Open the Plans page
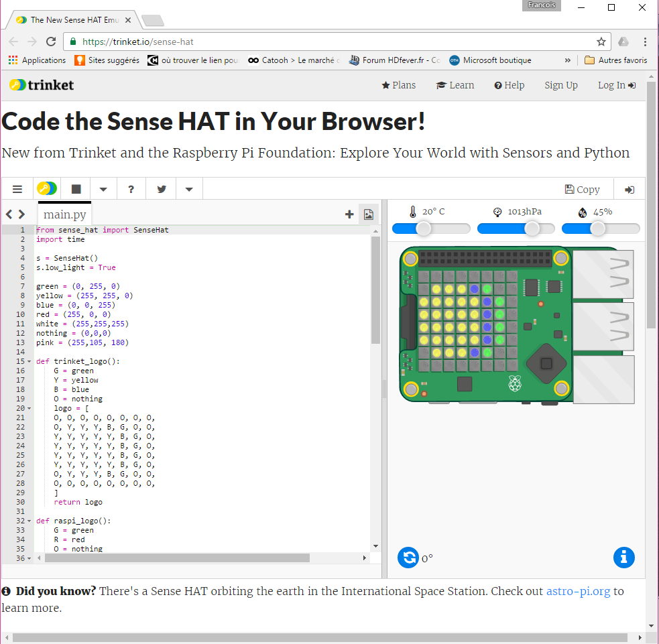 (x=398, y=85)
